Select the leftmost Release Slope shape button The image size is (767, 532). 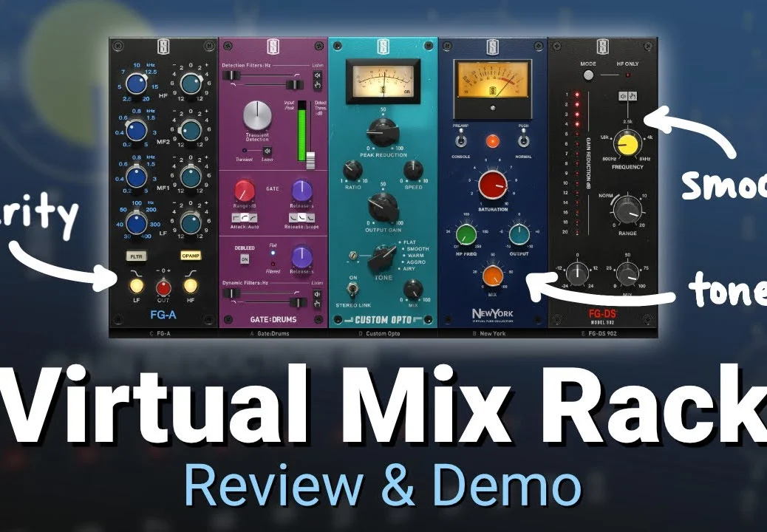[x=293, y=217]
